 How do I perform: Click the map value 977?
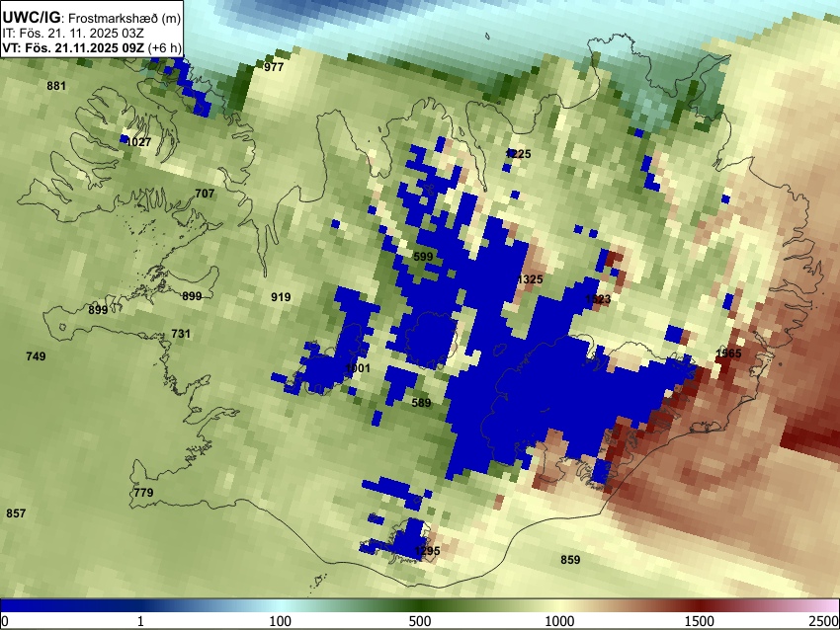tap(274, 67)
